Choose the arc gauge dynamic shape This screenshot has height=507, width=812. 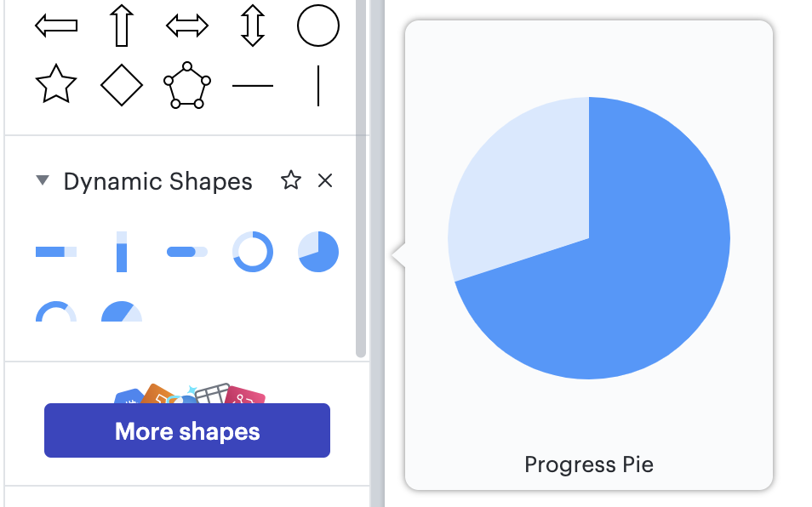(x=55, y=312)
